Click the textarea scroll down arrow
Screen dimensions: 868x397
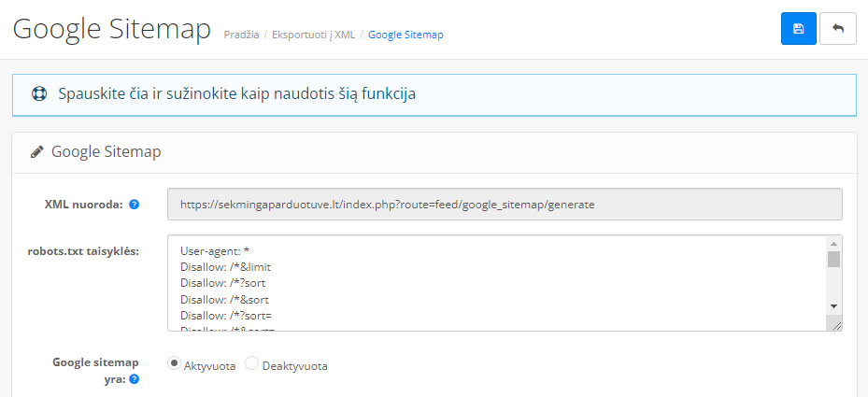pyautogui.click(x=833, y=306)
